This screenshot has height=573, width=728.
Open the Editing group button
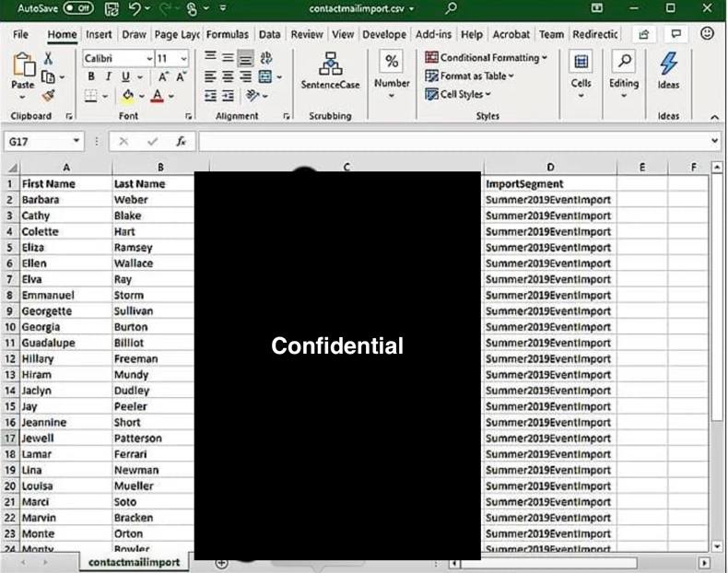[x=624, y=75]
